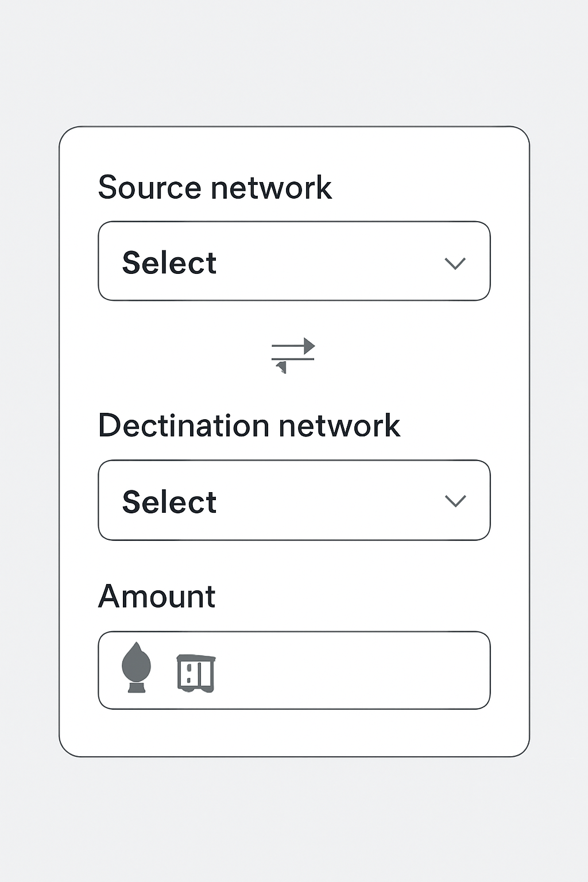The width and height of the screenshot is (588, 882).
Task: Click the Source network label
Action: pyautogui.click(x=215, y=187)
